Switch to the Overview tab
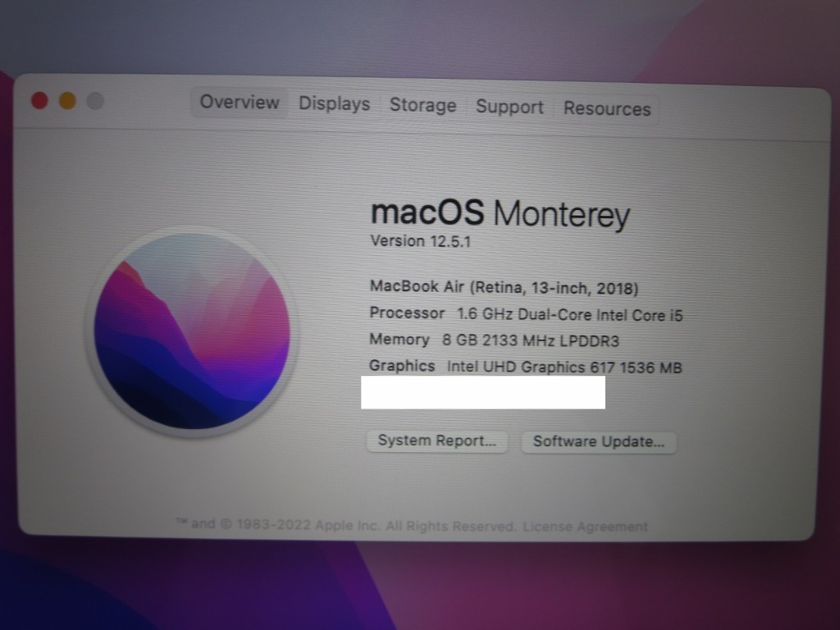Image resolution: width=840 pixels, height=630 pixels. click(x=240, y=102)
